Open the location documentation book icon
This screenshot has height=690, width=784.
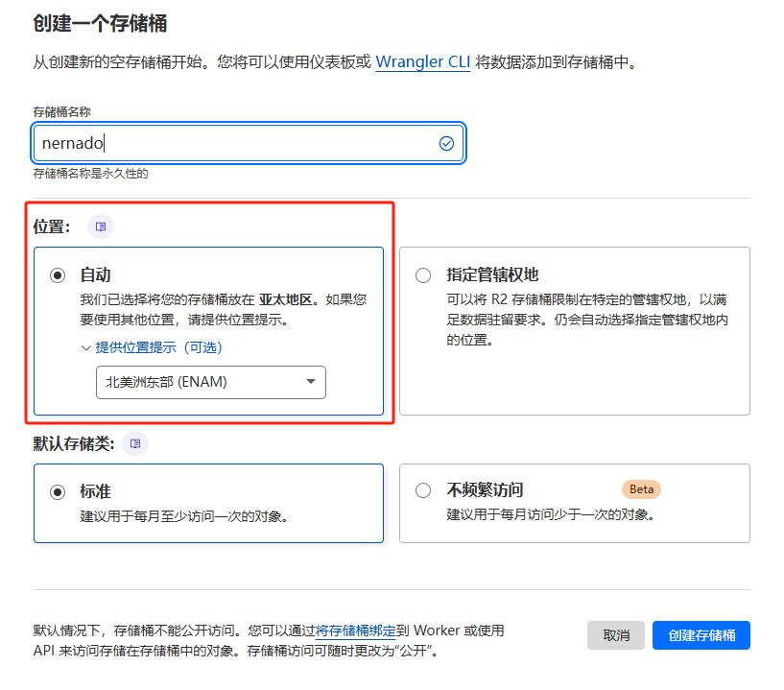101,226
